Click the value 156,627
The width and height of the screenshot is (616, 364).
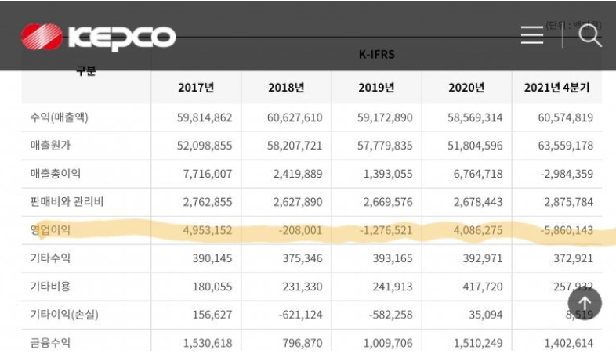[x=212, y=315]
